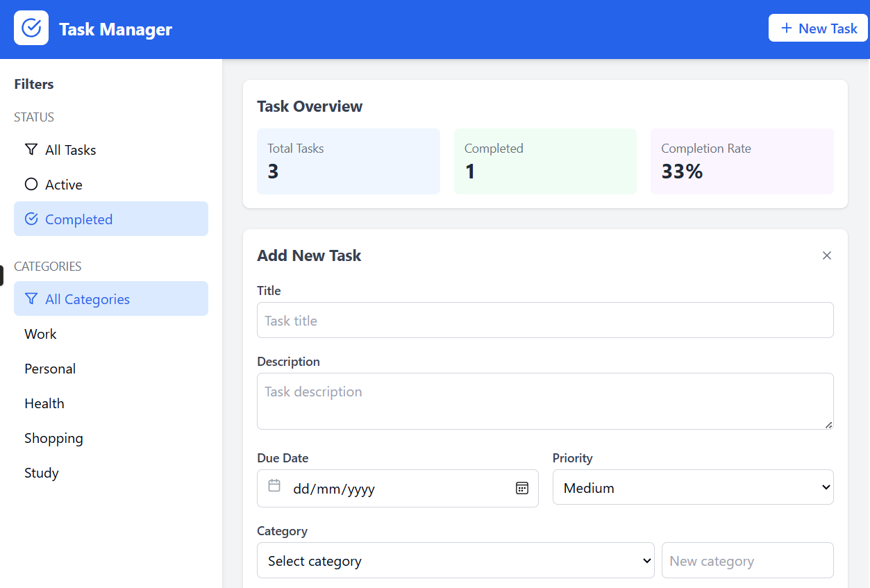Image resolution: width=870 pixels, height=588 pixels.
Task: Click the Due Date field
Action: (x=398, y=488)
